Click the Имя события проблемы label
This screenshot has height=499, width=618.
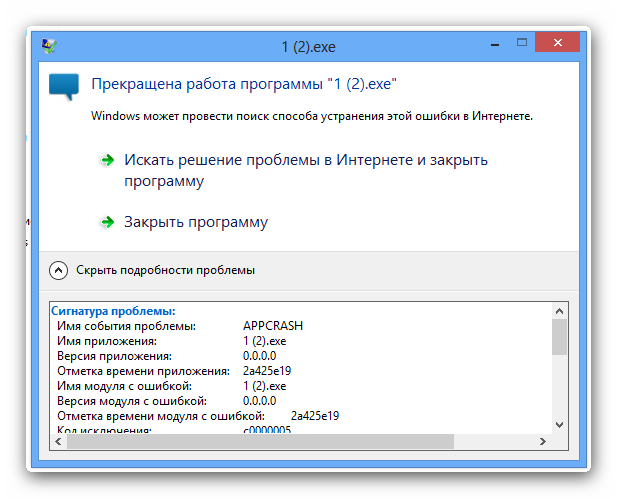click(x=127, y=326)
